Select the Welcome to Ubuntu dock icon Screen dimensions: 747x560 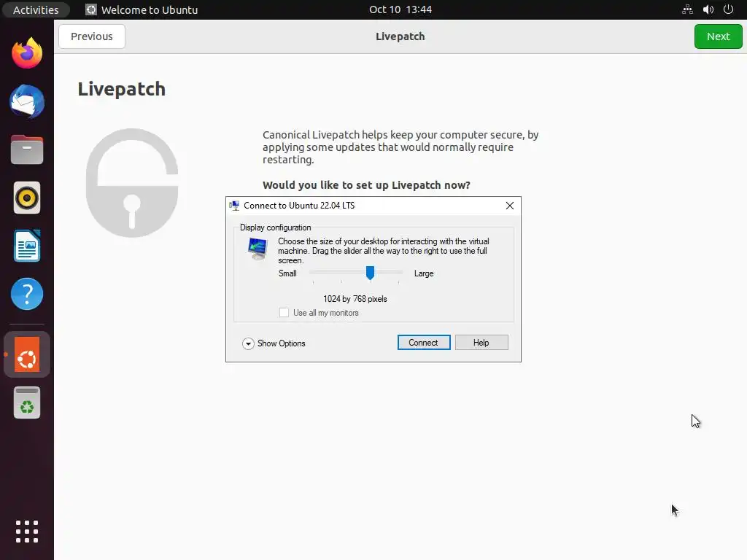point(27,354)
